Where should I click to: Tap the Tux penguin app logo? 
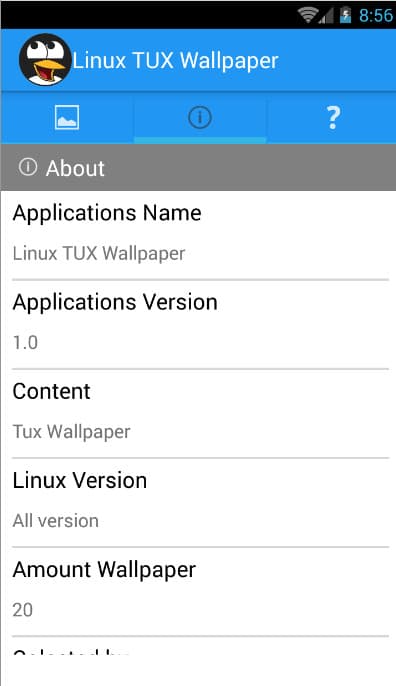point(45,60)
